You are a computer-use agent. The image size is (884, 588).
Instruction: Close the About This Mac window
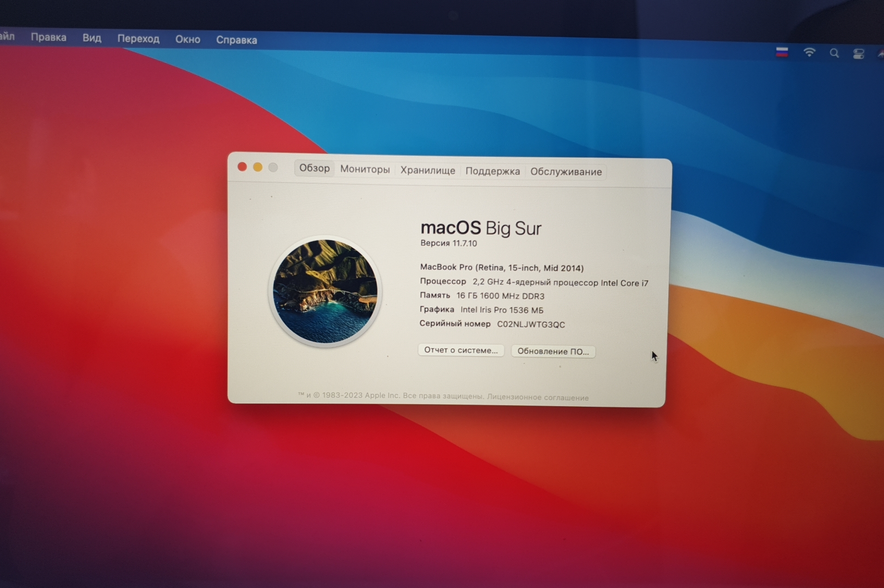(242, 167)
